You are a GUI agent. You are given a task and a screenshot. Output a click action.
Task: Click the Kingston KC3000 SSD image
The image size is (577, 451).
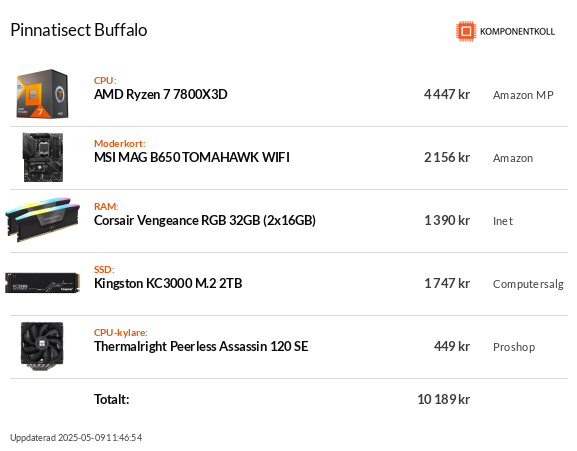43,283
